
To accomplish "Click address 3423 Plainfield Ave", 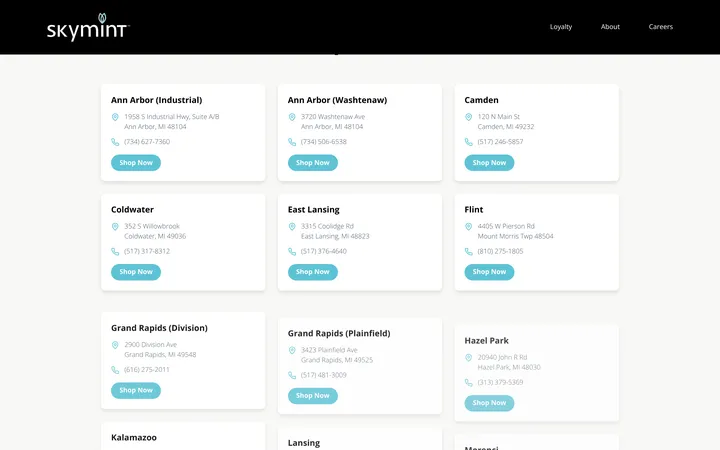I will (x=329, y=351).
